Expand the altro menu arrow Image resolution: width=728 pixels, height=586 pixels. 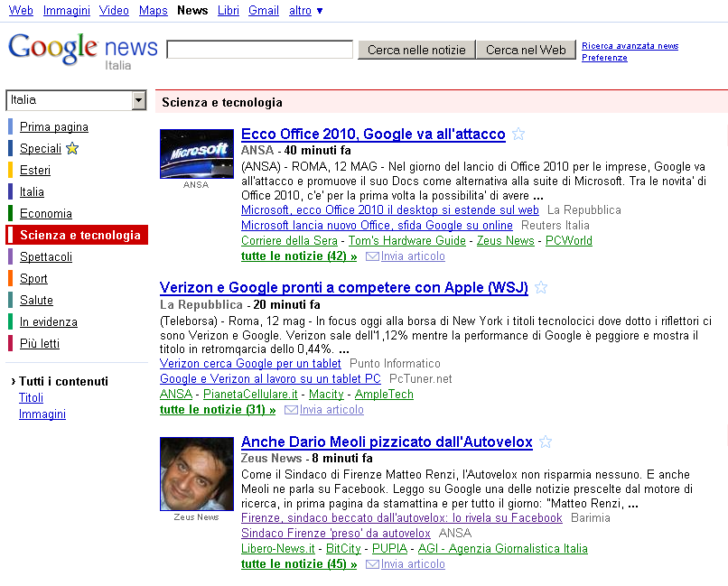click(320, 11)
